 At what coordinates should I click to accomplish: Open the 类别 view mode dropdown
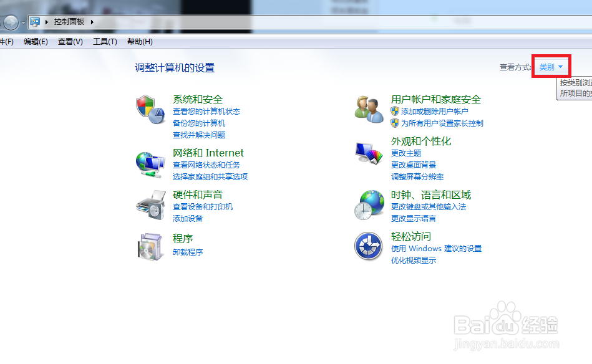[x=551, y=67]
